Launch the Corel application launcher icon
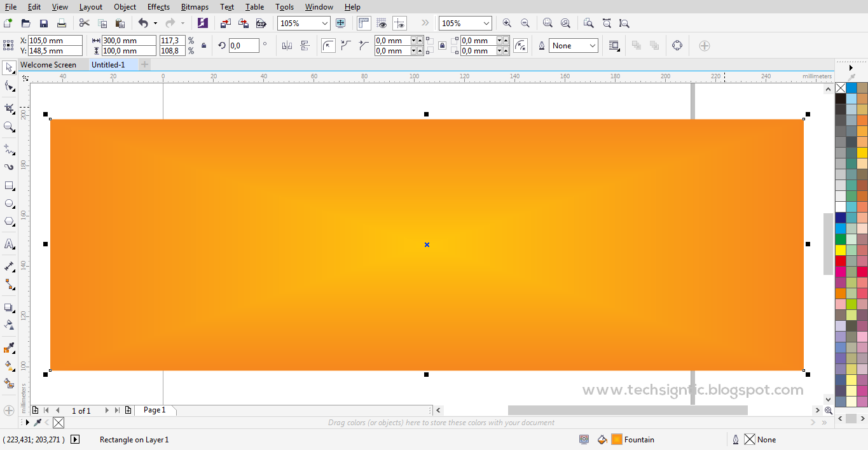 pos(203,23)
